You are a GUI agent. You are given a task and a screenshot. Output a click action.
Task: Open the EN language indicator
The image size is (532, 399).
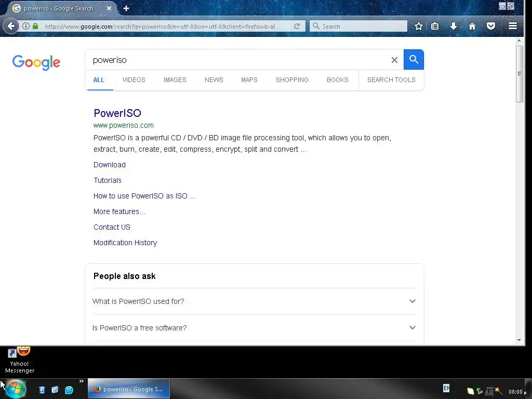point(446,388)
